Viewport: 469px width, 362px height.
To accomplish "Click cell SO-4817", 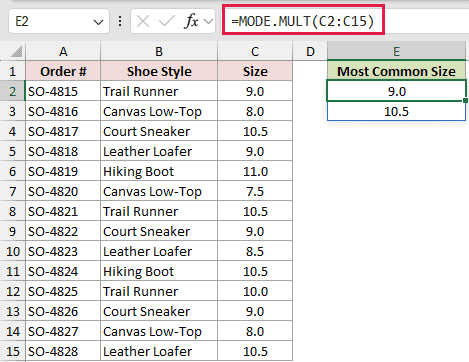I will point(63,131).
